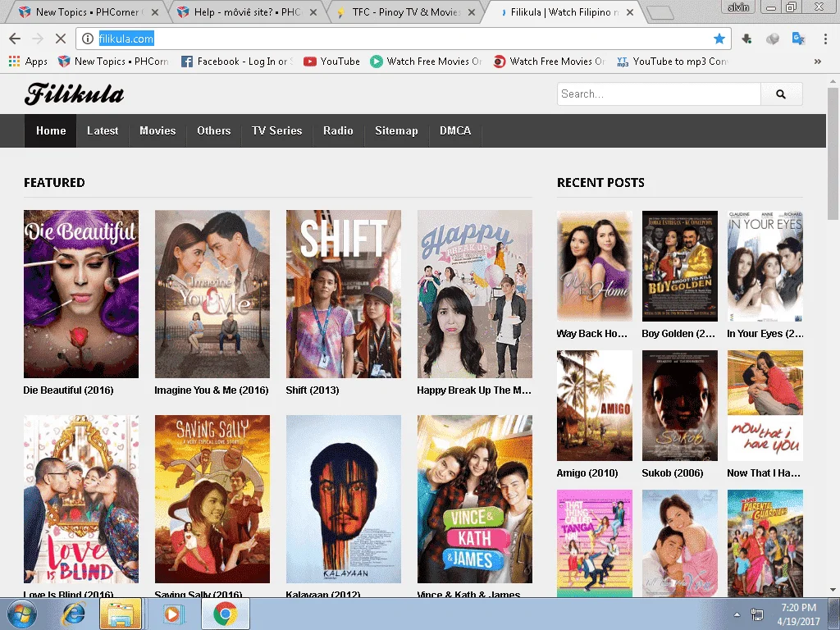Open the Way Back Home recent post thumbnail
Image resolution: width=840 pixels, height=630 pixels.
click(595, 266)
